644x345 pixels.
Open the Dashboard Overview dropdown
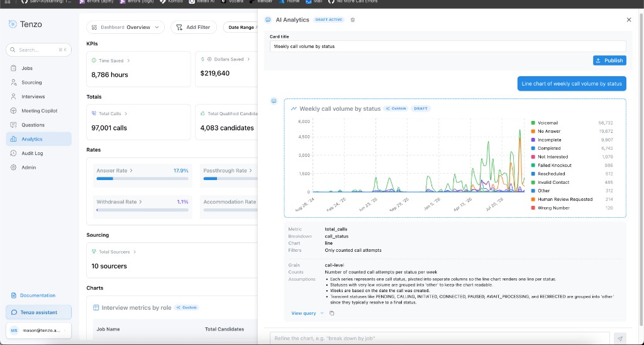pyautogui.click(x=125, y=27)
